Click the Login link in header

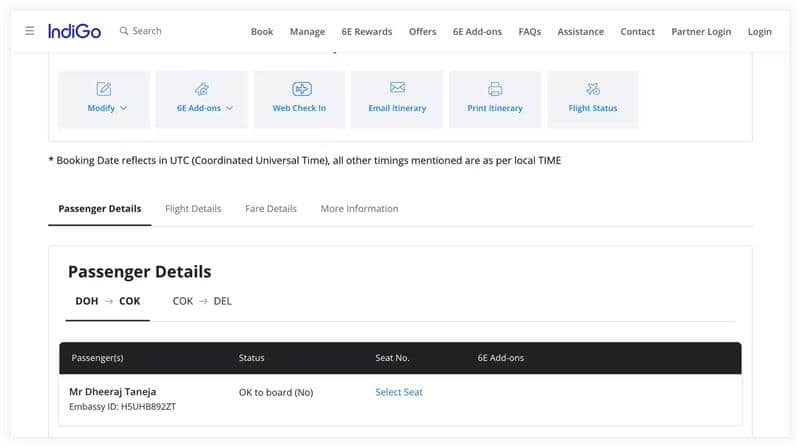(x=759, y=32)
